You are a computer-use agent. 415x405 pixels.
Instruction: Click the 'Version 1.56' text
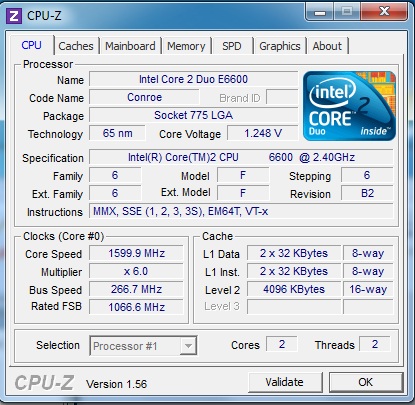(x=116, y=384)
